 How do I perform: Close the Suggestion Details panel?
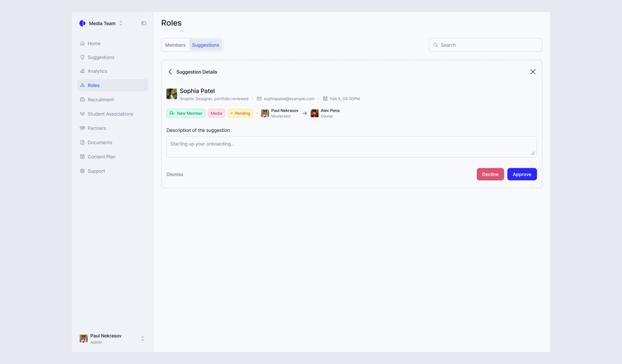tap(533, 72)
